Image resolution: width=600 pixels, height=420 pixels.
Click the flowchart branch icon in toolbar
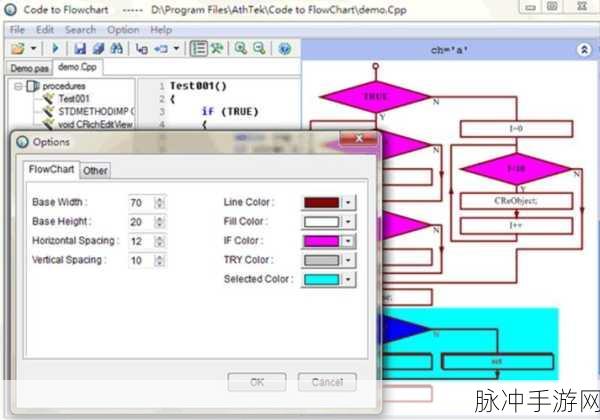[142, 49]
